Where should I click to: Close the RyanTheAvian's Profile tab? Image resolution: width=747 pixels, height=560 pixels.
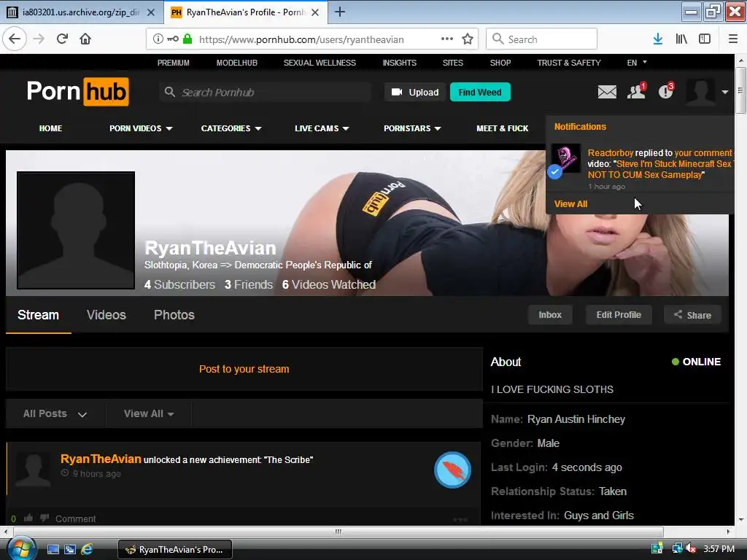(315, 12)
